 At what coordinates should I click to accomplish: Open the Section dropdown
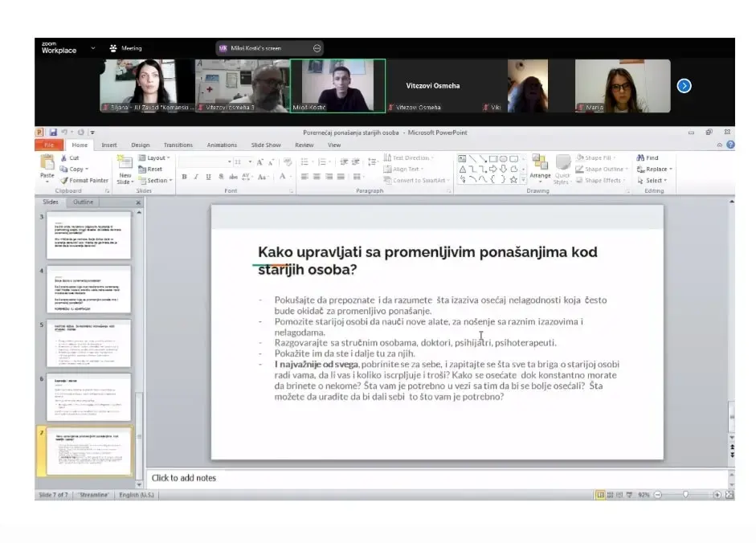(156, 181)
